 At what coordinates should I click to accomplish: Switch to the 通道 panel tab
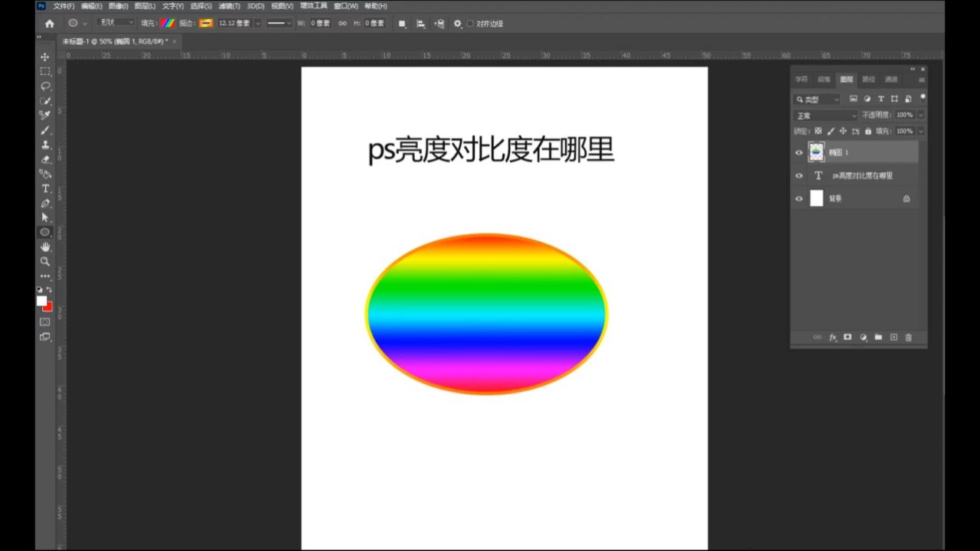click(891, 79)
